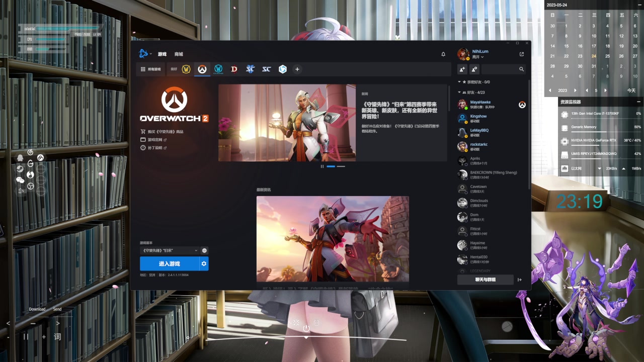
Task: Select the StarCraft II game icon
Action: [x=250, y=69]
